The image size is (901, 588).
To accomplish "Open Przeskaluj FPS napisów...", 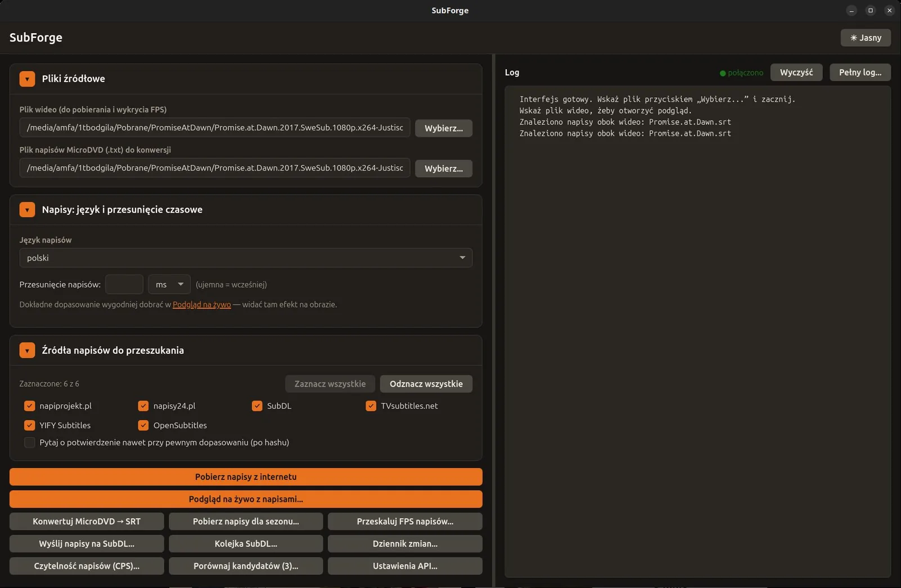I will click(405, 521).
